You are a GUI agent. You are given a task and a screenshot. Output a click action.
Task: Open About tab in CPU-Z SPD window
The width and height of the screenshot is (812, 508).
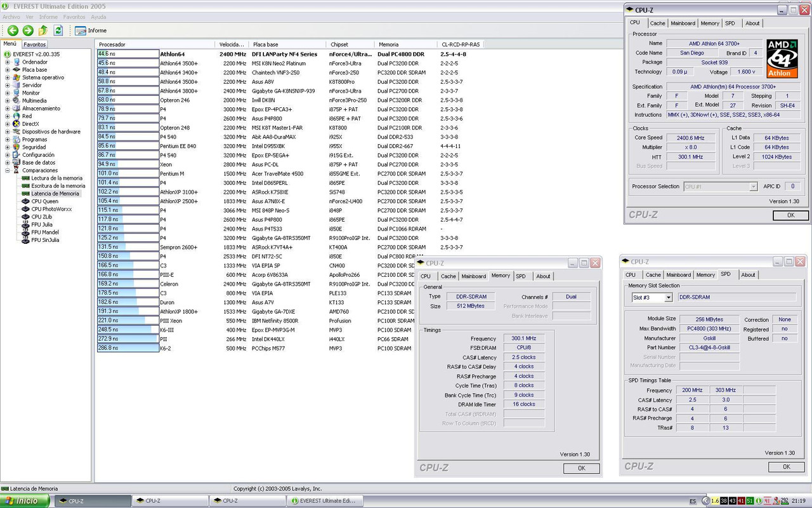749,275
